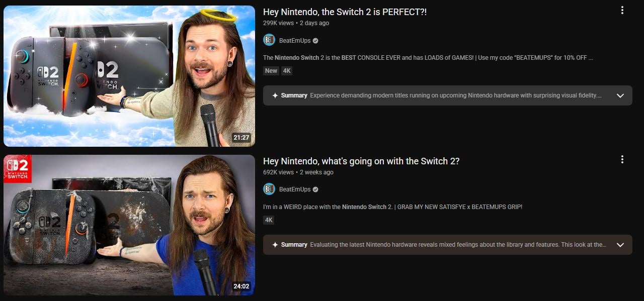This screenshot has height=301, width=644.
Task: Click the heavenly Switch 2 thumbnail with the halo
Action: [129, 76]
